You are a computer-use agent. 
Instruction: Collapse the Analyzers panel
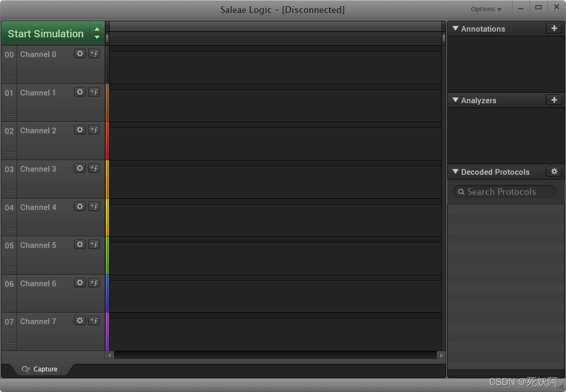tap(455, 100)
